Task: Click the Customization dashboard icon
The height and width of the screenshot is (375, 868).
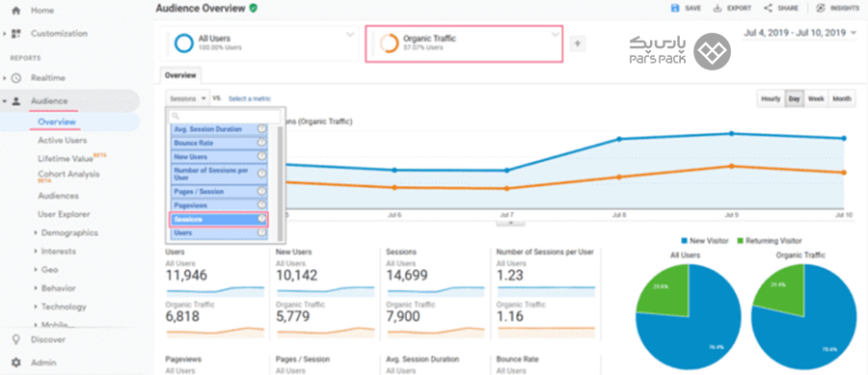Action: pos(16,34)
